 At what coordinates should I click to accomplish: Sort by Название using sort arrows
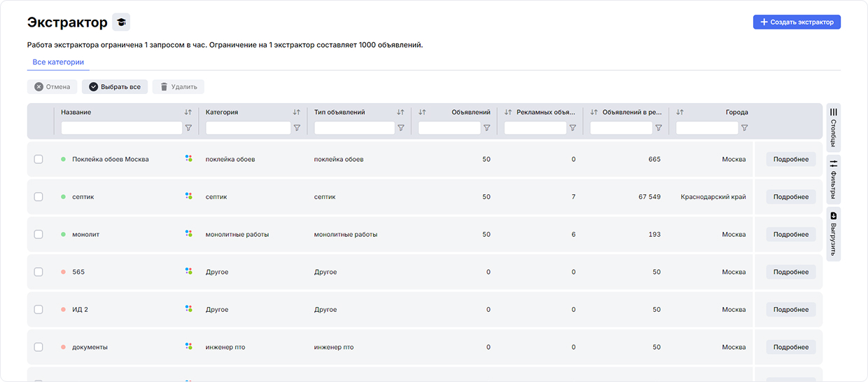(x=188, y=112)
